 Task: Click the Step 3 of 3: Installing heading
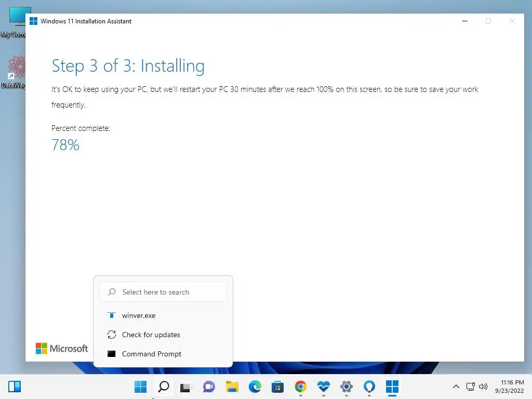point(128,66)
